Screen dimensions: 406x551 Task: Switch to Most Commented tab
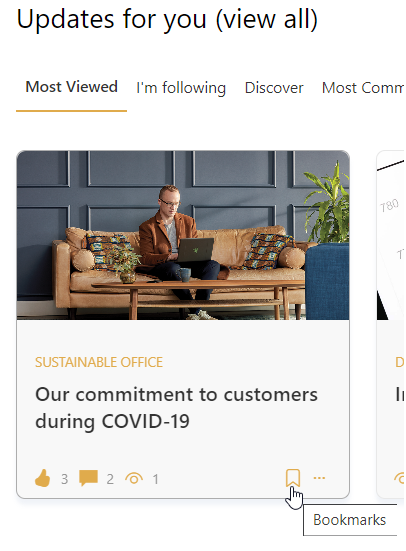pyautogui.click(x=363, y=87)
